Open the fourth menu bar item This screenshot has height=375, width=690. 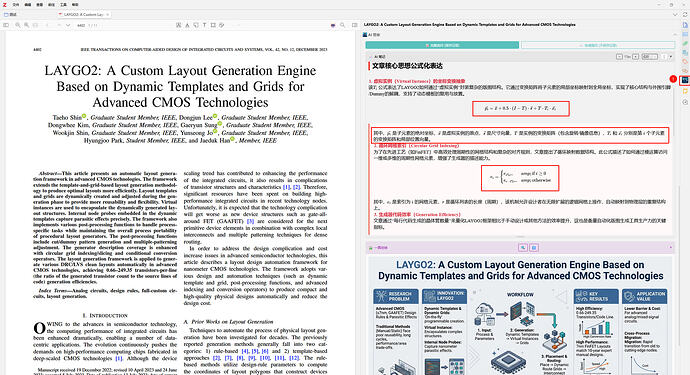[x=51, y=4]
